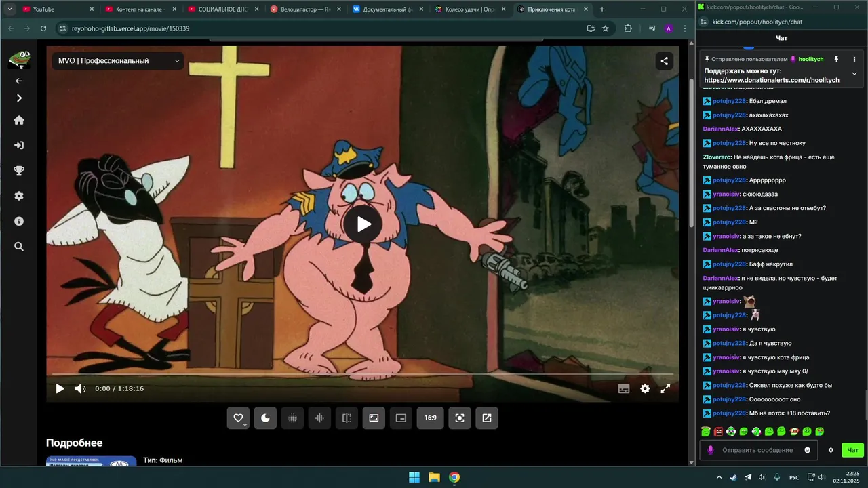Toggle the mirror flip button below player
868x488 pixels.
coord(347,418)
